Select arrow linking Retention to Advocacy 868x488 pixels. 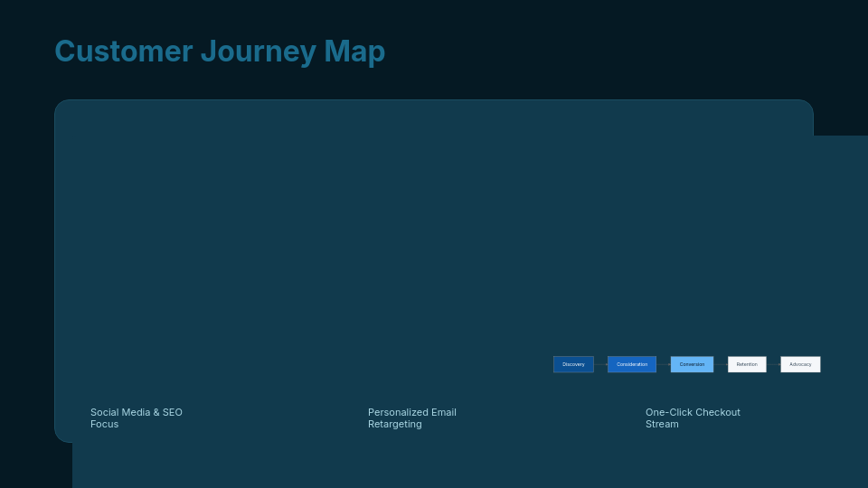(773, 364)
